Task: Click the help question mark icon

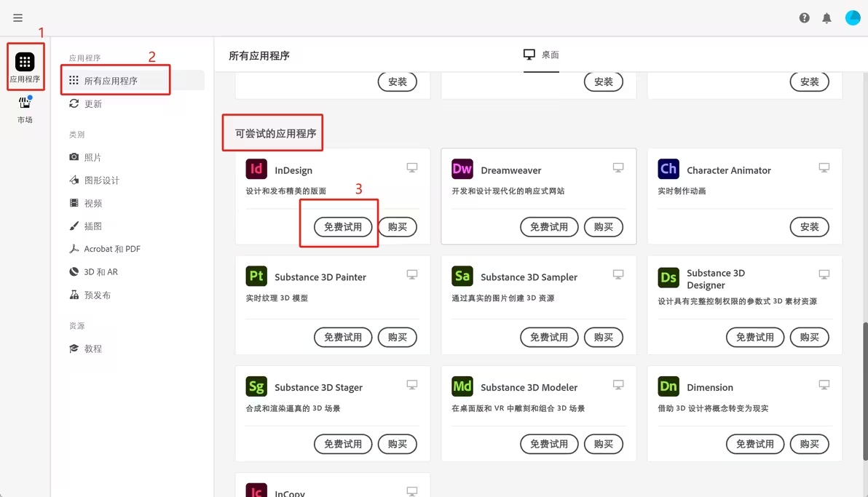Action: [x=804, y=17]
